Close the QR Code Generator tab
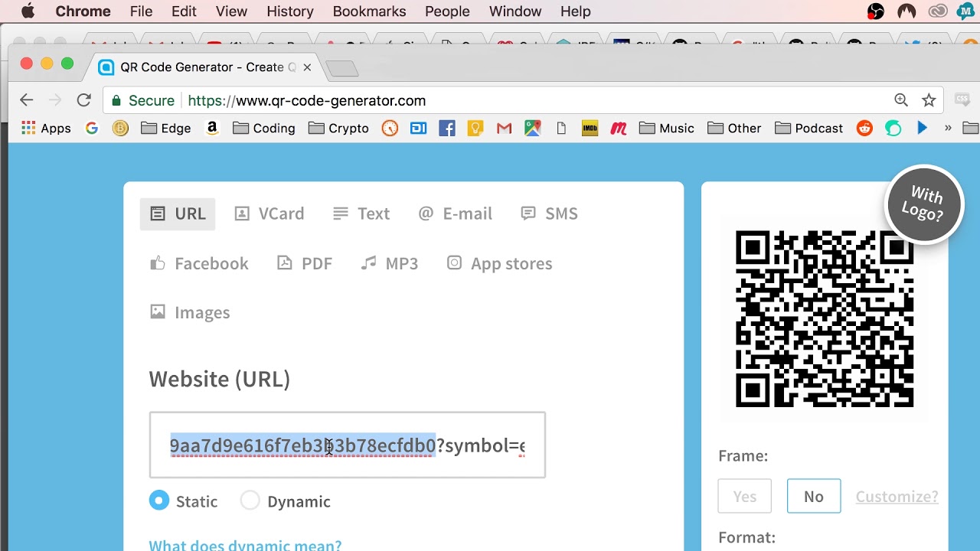This screenshot has width=980, height=551. [307, 67]
